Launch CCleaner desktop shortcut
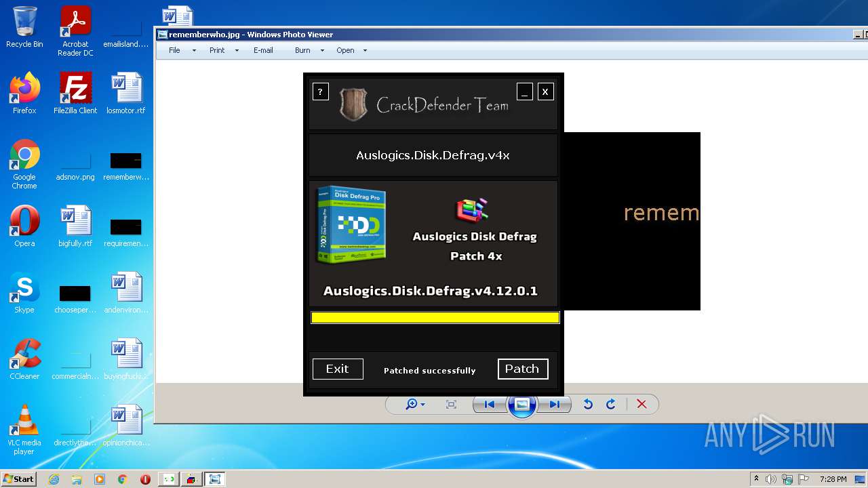The height and width of the screenshot is (488, 868). pos(24,359)
